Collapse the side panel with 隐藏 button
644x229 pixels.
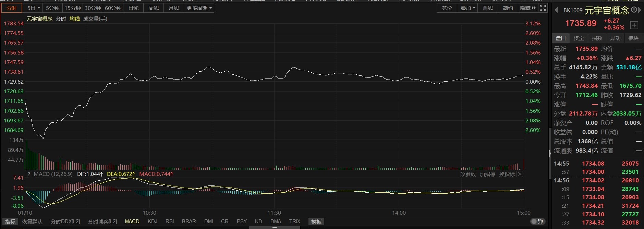(528, 8)
